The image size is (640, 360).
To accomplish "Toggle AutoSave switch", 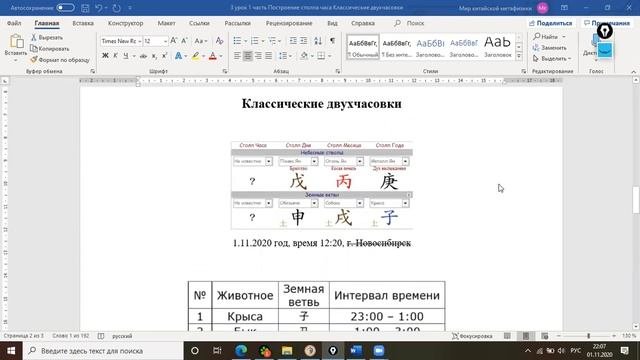I will (x=65, y=8).
